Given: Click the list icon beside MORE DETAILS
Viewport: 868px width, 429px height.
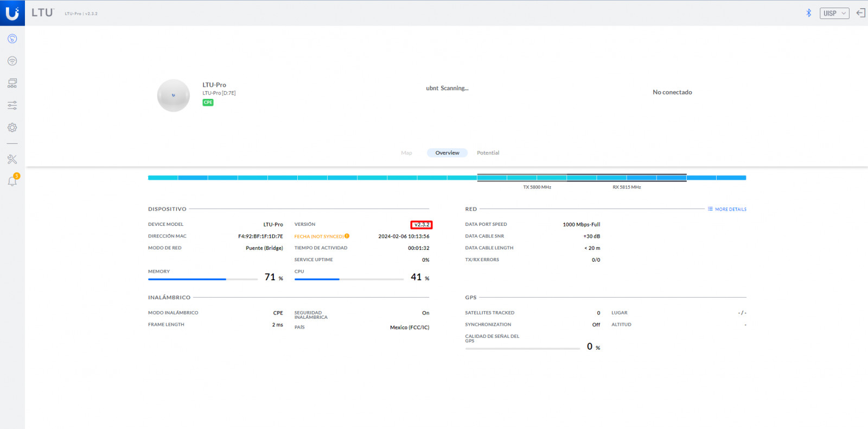Looking at the screenshot, I should (x=710, y=209).
